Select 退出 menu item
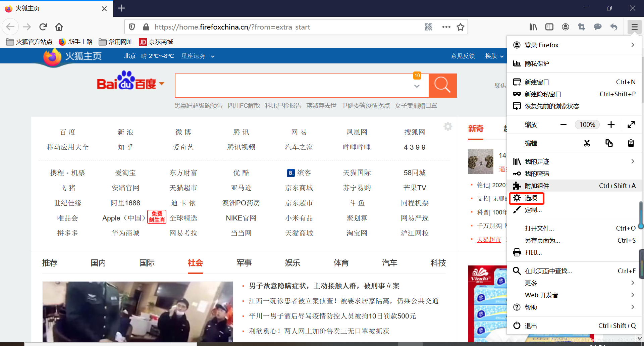Image resolution: width=644 pixels, height=346 pixels. [x=574, y=326]
